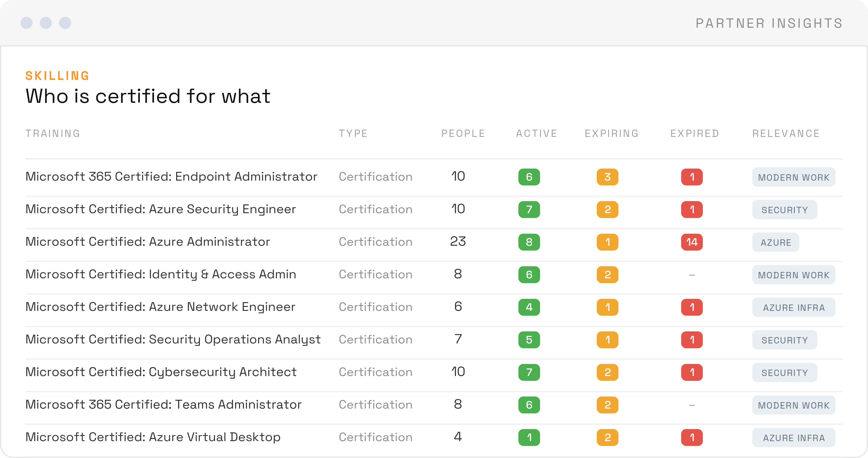Click active badge 8 for Azure Administrator
The height and width of the screenshot is (458, 868).
(529, 242)
